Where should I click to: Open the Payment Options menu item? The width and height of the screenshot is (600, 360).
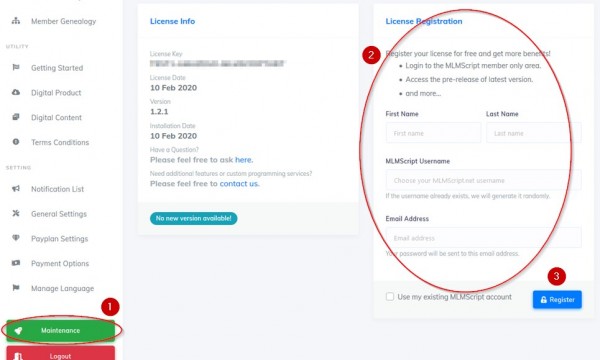pos(60,263)
